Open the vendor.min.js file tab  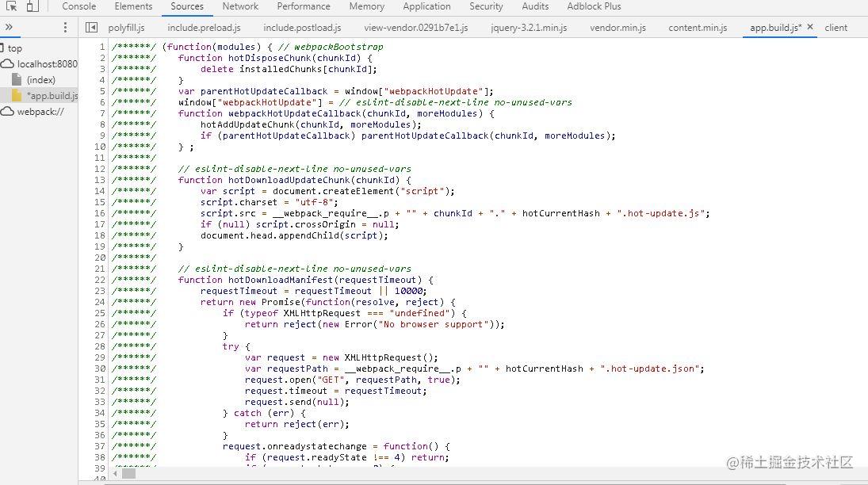[618, 28]
